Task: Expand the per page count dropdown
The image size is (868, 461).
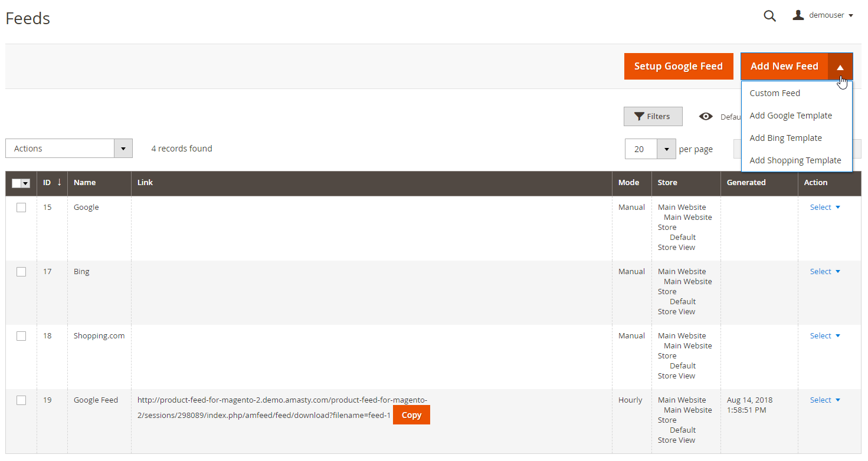Action: pos(666,149)
